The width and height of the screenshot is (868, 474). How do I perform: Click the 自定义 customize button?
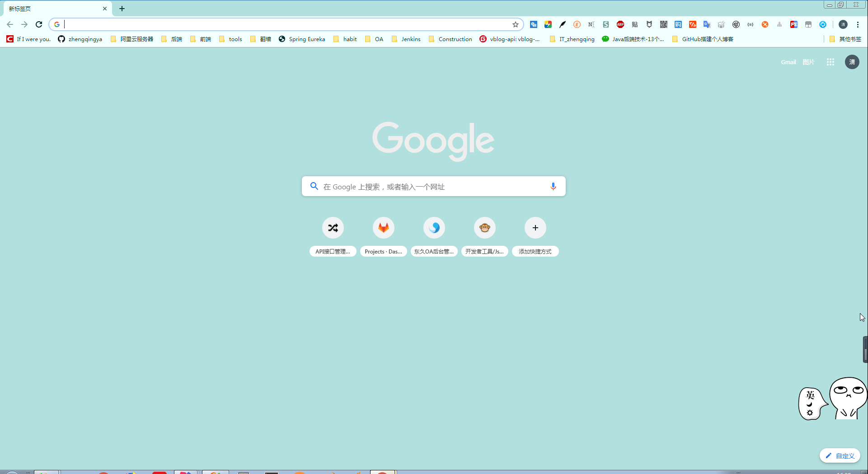point(840,455)
